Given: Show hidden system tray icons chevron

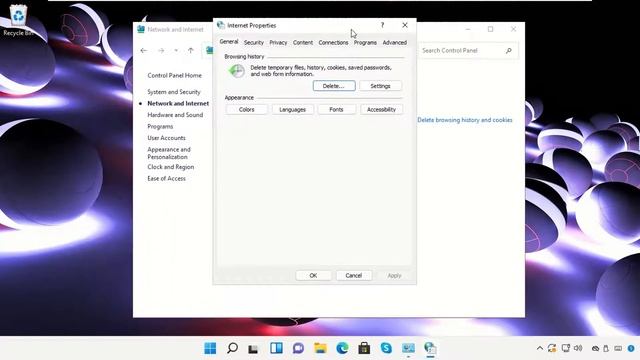Looking at the screenshot, I should 540,348.
